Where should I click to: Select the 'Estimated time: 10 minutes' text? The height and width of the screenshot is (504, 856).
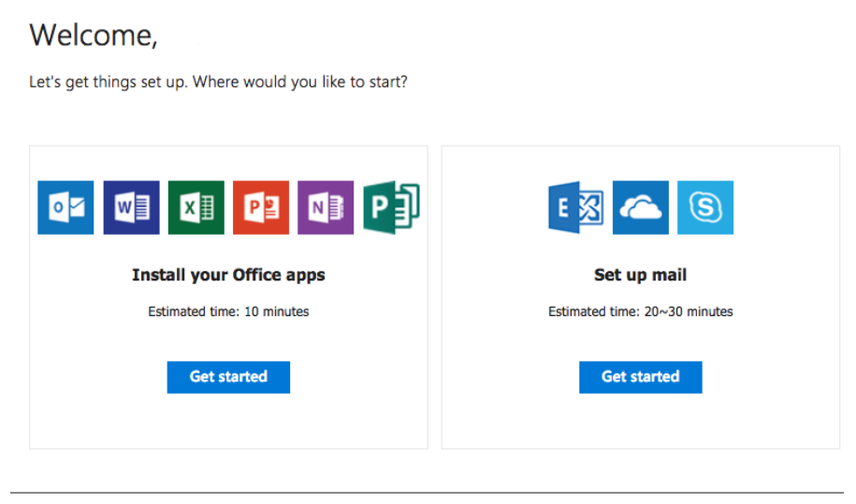click(228, 311)
